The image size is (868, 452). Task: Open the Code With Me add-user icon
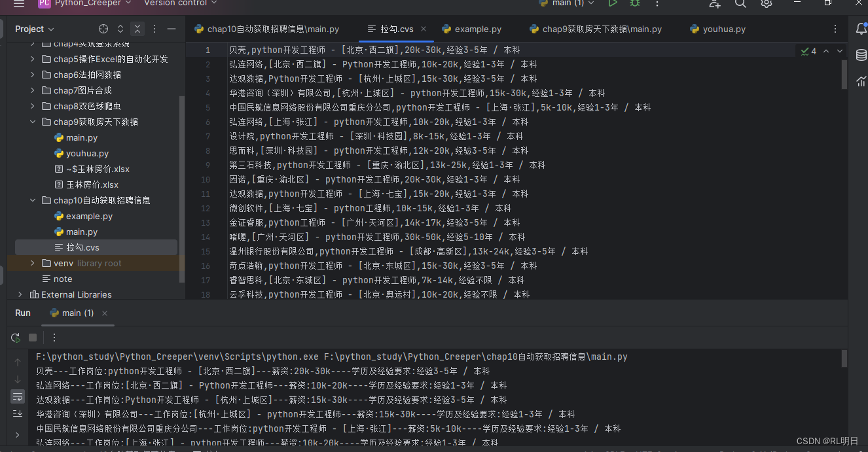point(715,3)
